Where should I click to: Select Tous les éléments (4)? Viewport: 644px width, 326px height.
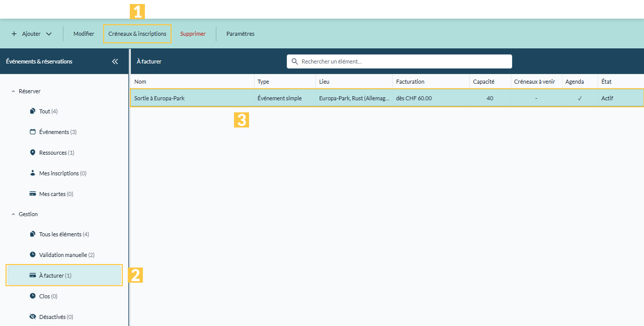pyautogui.click(x=64, y=234)
